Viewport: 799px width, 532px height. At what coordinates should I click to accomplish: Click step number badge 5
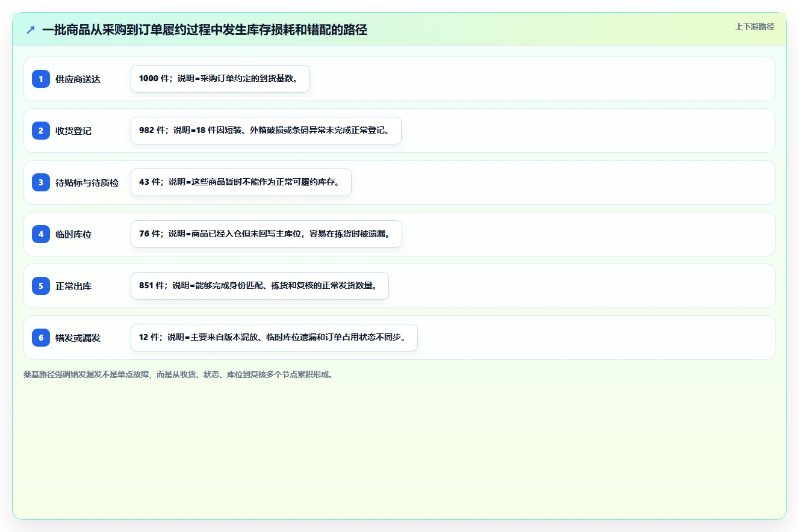[x=41, y=286]
